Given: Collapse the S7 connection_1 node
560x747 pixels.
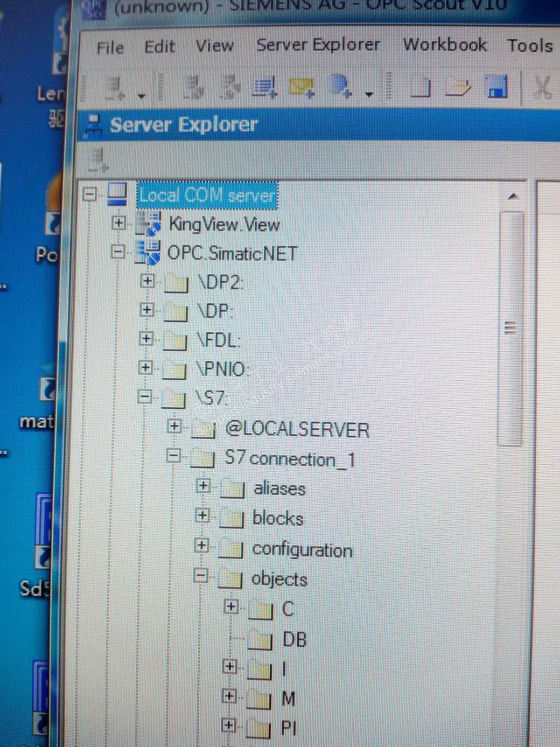Looking at the screenshot, I should [174, 456].
